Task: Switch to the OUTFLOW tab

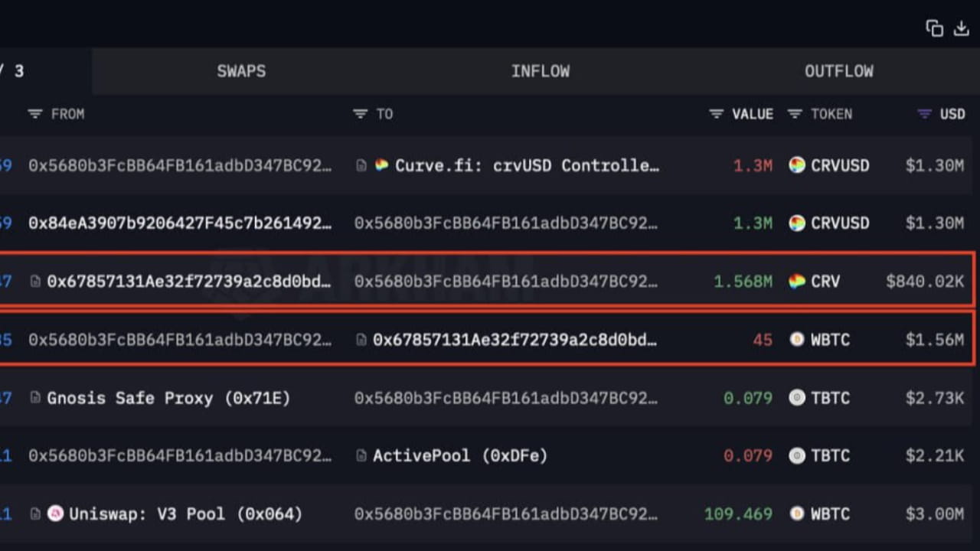Action: click(x=838, y=71)
